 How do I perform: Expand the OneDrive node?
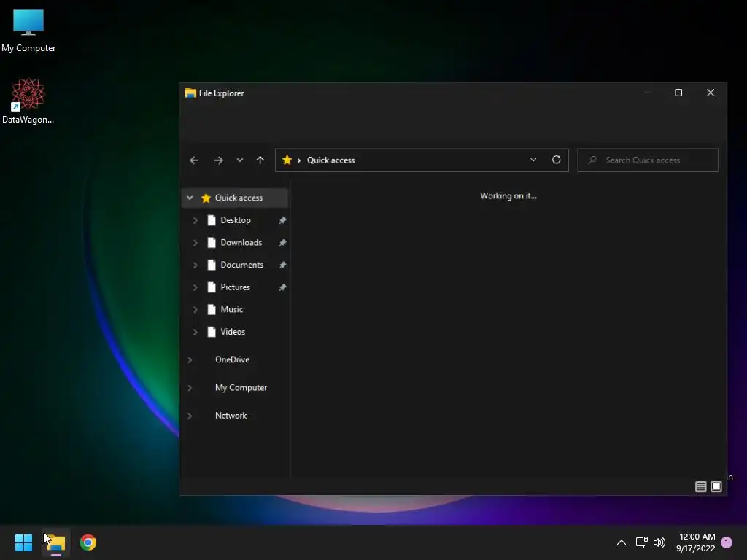[190, 360]
